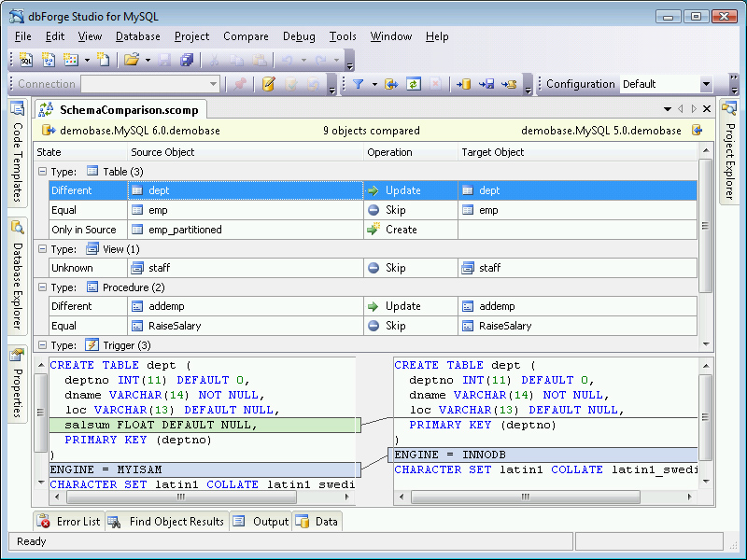Click the State column header
The image size is (747, 560).
80,152
